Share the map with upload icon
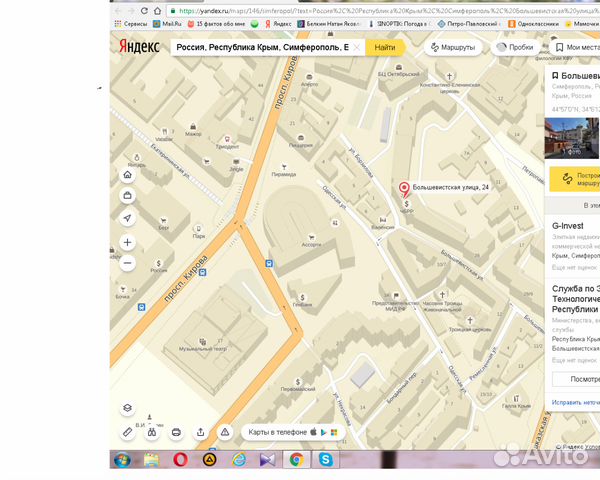Image resolution: width=600 pixels, height=480 pixels. tap(201, 432)
